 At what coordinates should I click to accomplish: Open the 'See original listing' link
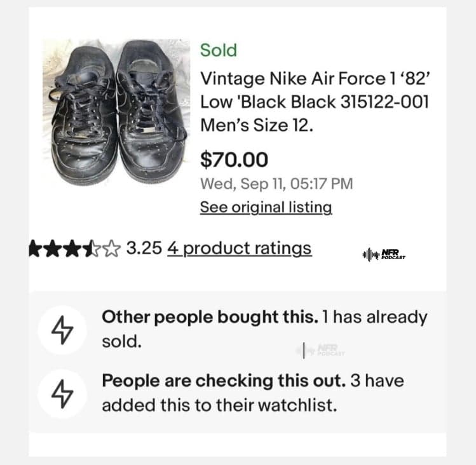[x=266, y=207]
